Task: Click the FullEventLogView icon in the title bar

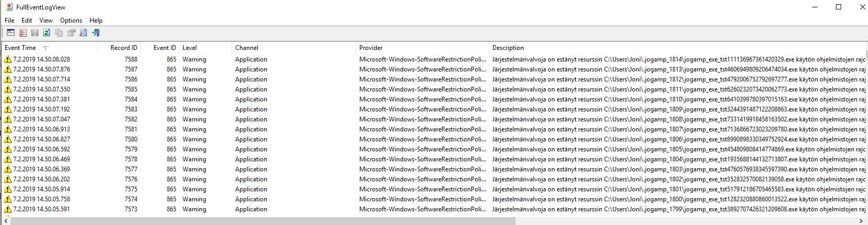Action: 9,7
